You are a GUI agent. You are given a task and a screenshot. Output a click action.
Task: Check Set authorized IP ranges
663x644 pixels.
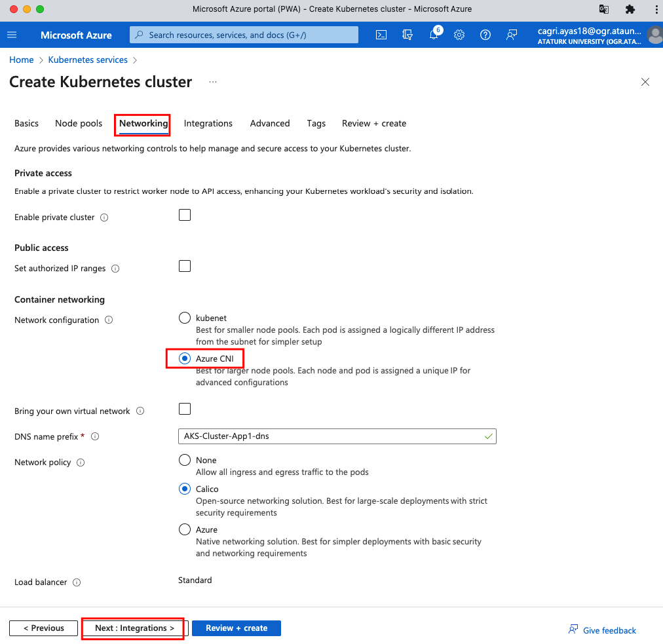pyautogui.click(x=185, y=266)
